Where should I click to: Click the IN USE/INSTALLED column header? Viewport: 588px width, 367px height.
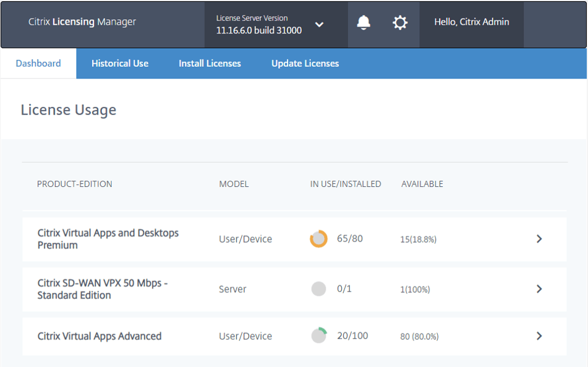pyautogui.click(x=346, y=184)
